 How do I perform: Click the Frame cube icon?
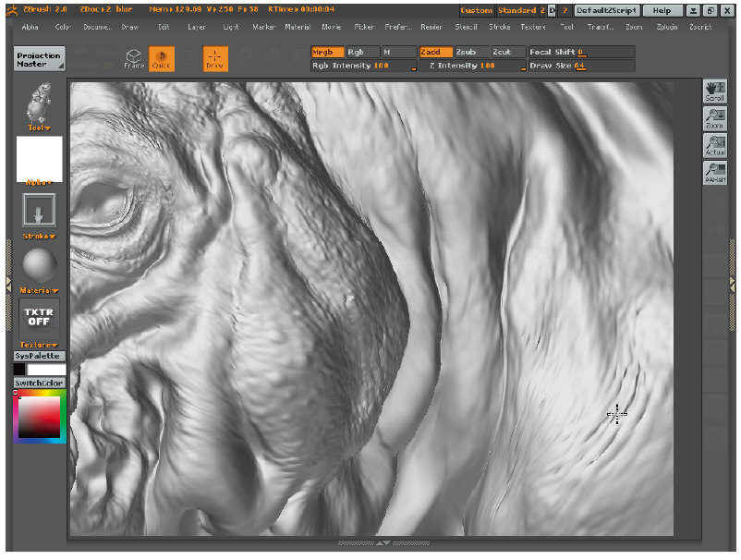(x=134, y=59)
